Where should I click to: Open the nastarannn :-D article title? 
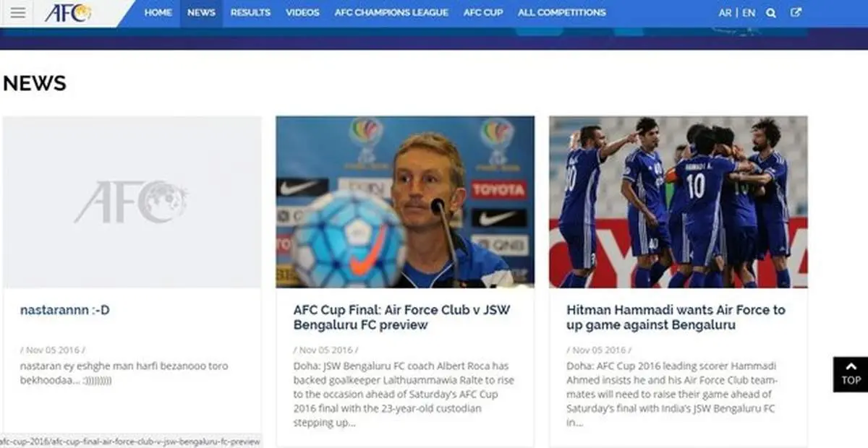[x=65, y=310]
